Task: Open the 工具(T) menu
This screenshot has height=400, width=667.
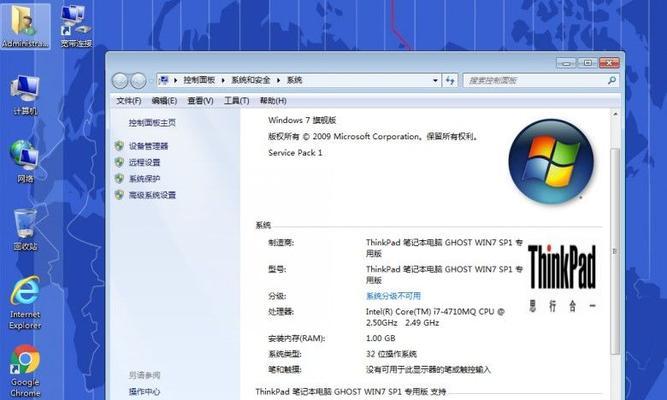Action: (237, 101)
